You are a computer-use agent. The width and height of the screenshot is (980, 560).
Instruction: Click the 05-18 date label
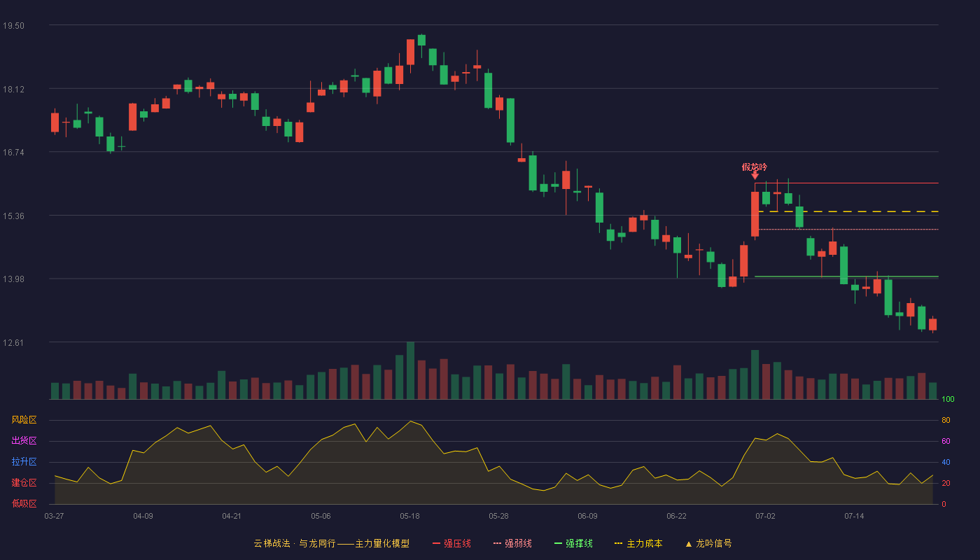[409, 516]
